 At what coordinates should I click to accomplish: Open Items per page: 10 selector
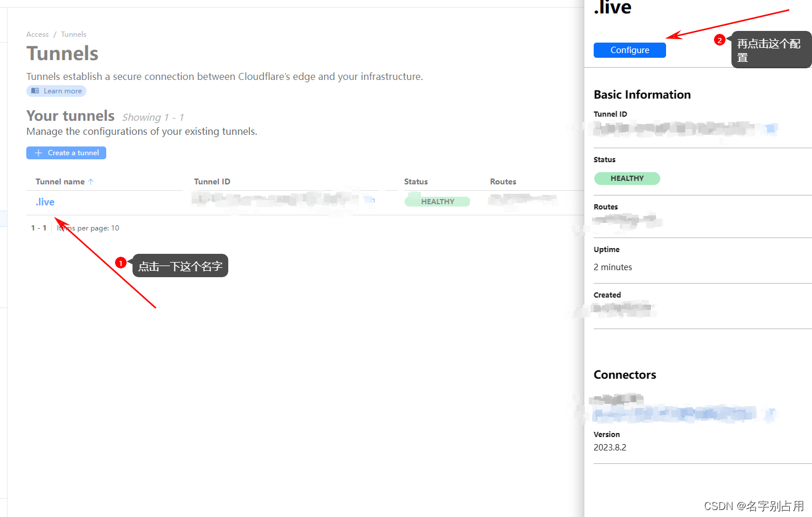[x=88, y=228]
